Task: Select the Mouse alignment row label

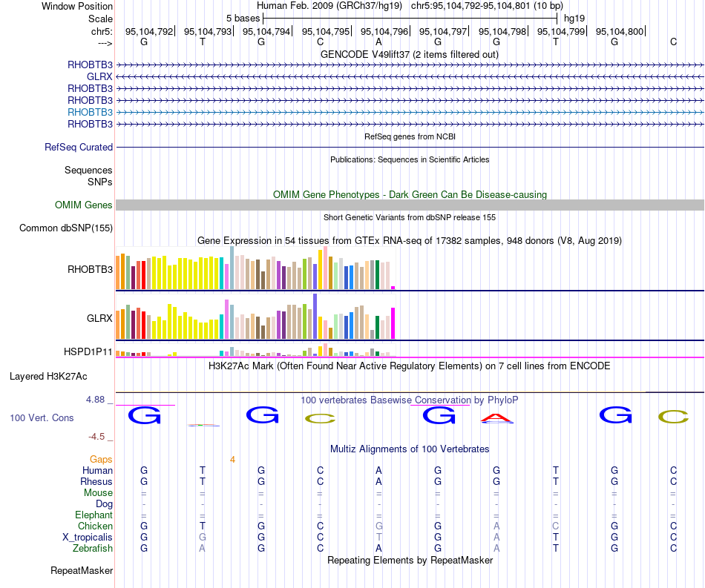Action: click(x=98, y=493)
